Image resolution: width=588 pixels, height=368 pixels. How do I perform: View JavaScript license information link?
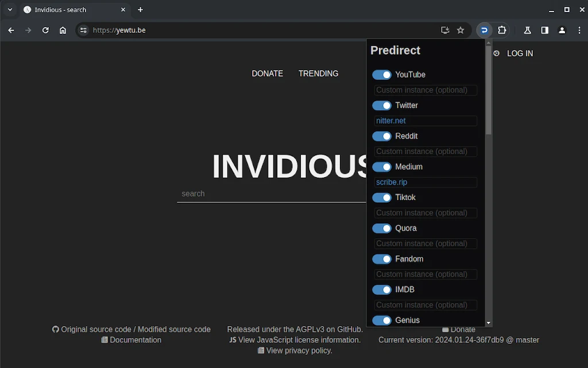point(299,340)
